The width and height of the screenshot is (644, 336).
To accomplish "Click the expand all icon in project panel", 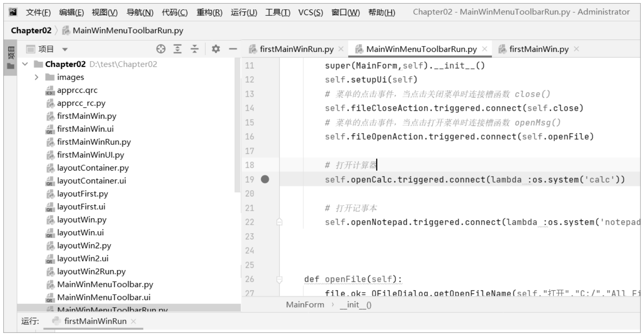I will (177, 49).
